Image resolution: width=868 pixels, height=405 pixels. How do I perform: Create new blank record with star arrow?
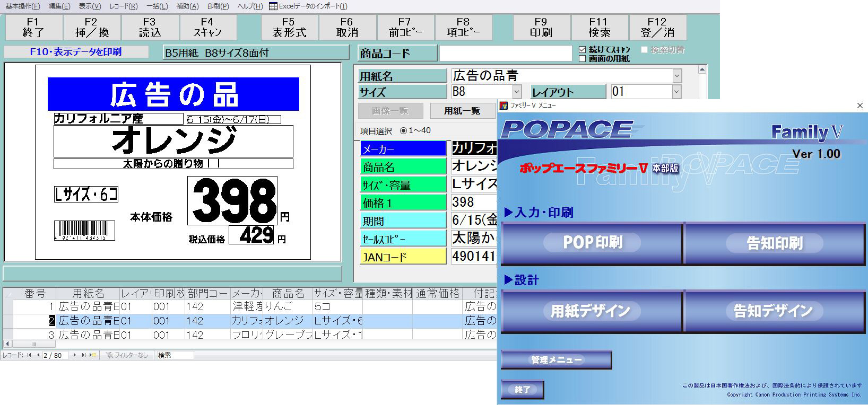pos(93,355)
